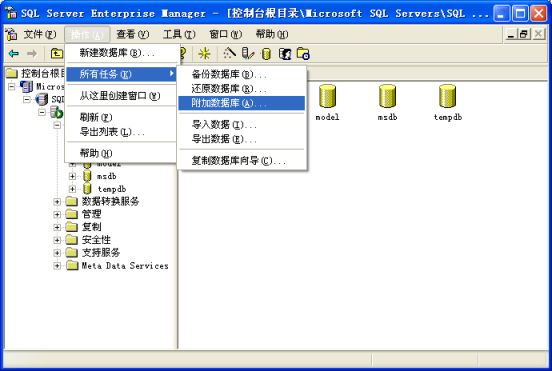Expand the 安全性 node
Screen dimensions: 552x371
point(57,240)
